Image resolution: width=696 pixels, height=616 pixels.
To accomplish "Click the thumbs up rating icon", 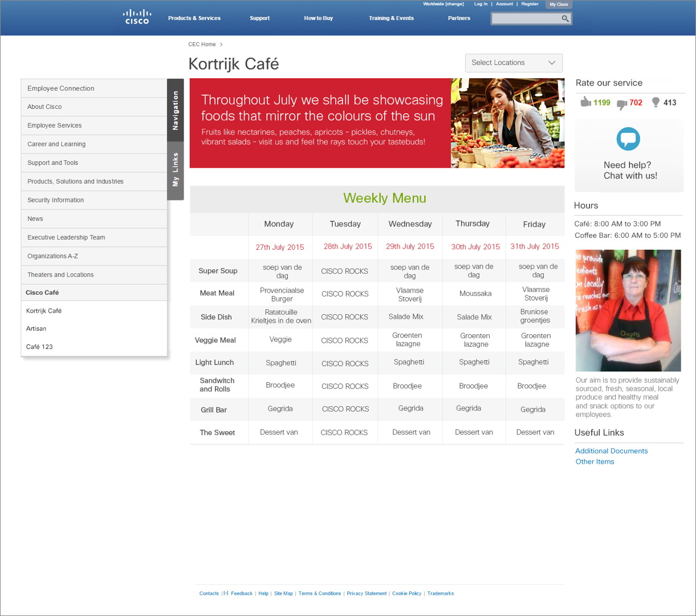I will (585, 102).
